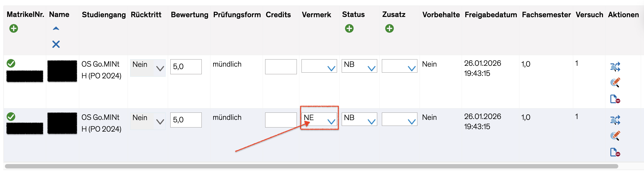Click first row's Bewertung field containing 5,0
644x172 pixels.
click(186, 67)
